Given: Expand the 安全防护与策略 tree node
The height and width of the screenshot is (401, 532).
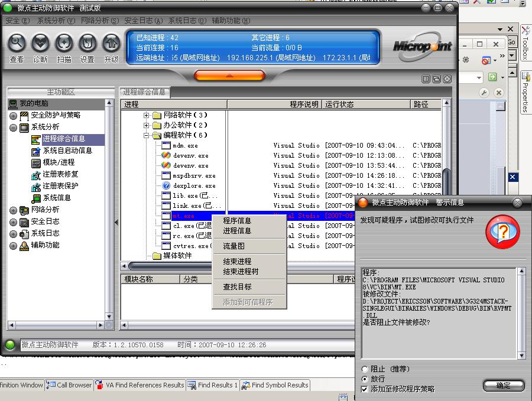Looking at the screenshot, I should [13, 116].
